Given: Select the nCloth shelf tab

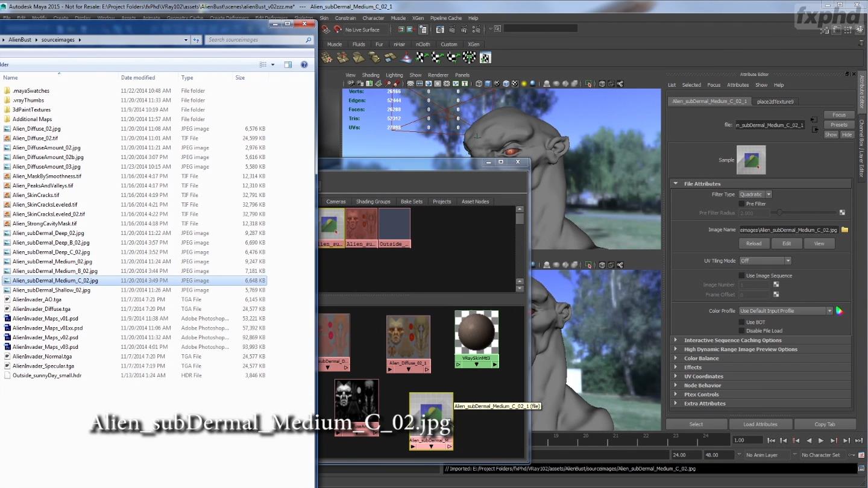Looking at the screenshot, I should tap(423, 44).
